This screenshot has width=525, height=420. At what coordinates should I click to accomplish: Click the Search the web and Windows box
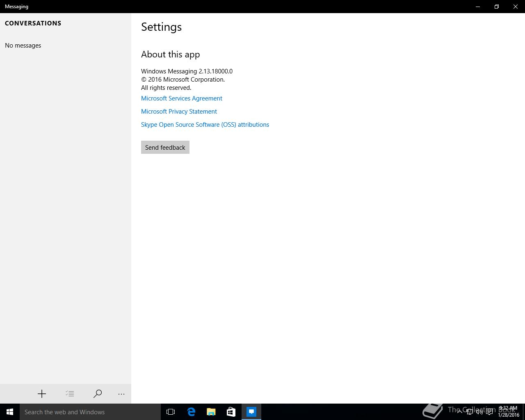(90, 412)
